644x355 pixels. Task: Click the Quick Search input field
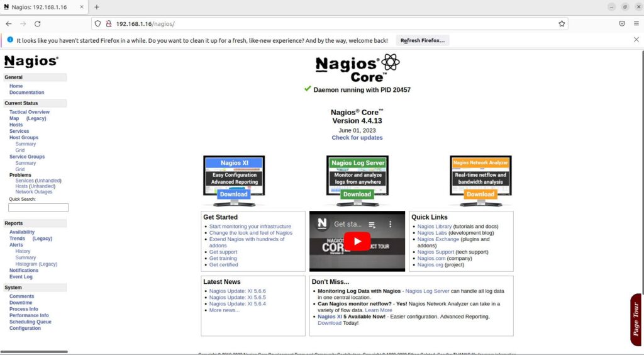coord(38,208)
